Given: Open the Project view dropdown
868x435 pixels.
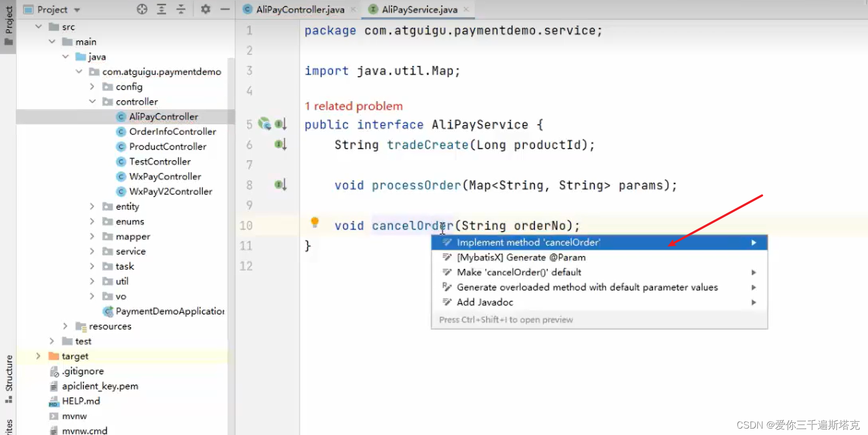Looking at the screenshot, I should [x=77, y=10].
